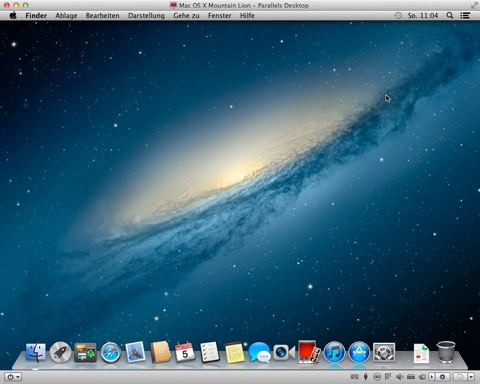
Task: Open the document stack in the Dock
Action: point(421,353)
